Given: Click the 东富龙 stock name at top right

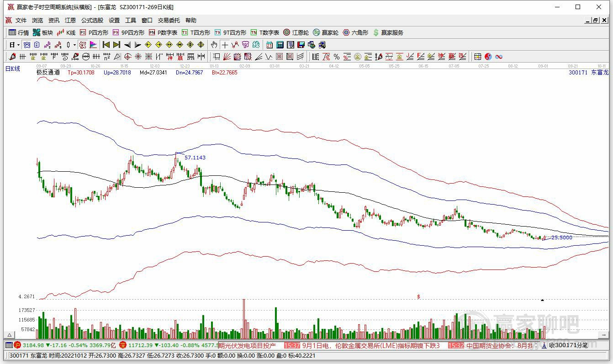Looking at the screenshot, I should tap(600, 72).
